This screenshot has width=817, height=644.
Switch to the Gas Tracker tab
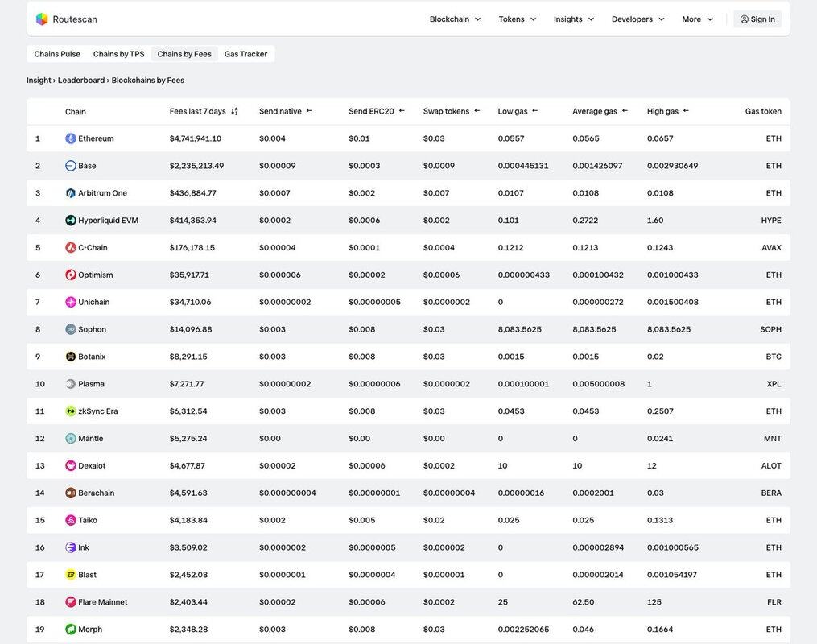(x=246, y=54)
